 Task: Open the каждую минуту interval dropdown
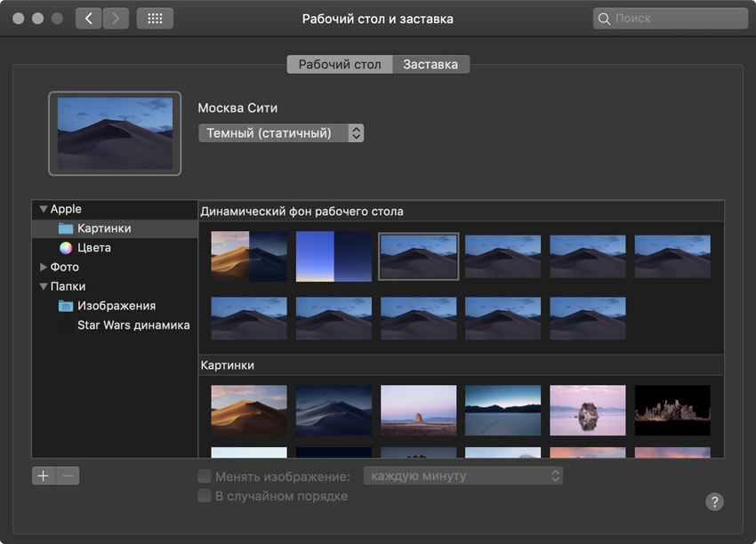(x=463, y=476)
